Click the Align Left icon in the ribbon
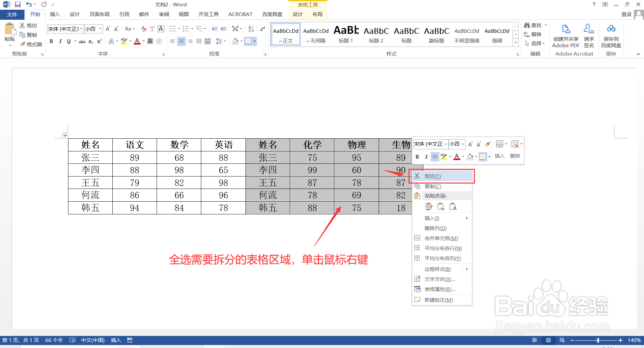The image size is (644, 348). click(172, 41)
